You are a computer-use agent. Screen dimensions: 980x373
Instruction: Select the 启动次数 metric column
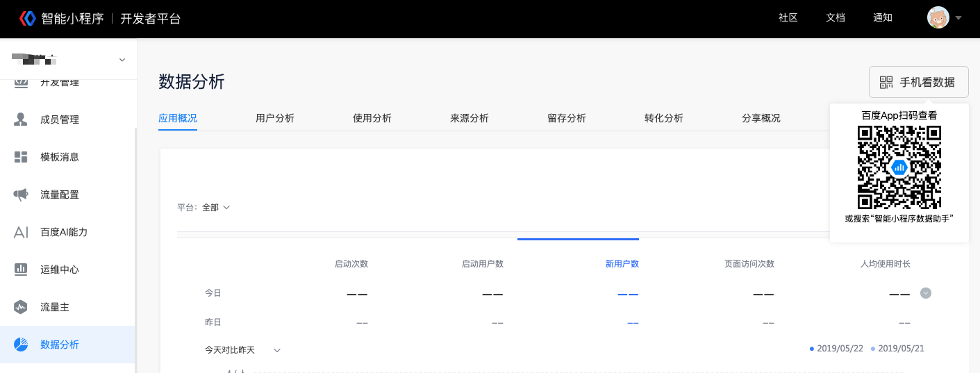[351, 264]
